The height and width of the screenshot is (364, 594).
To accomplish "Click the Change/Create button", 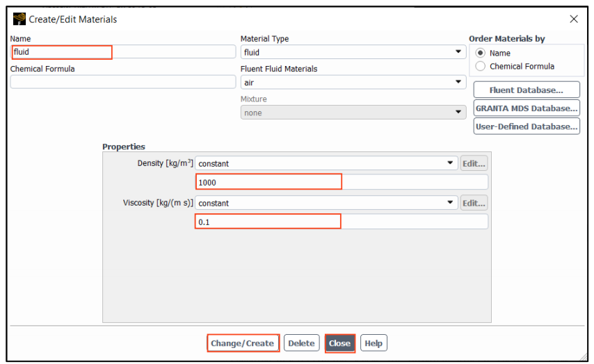I will 243,343.
